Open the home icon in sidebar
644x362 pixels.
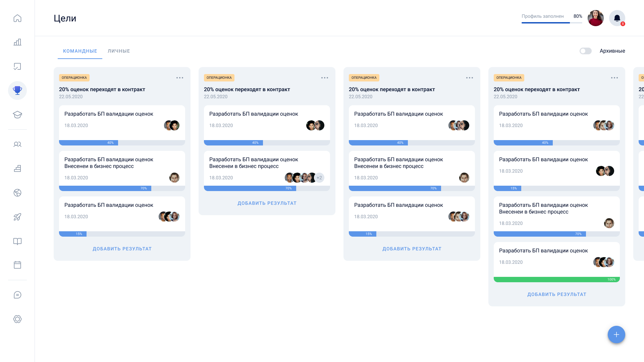(17, 18)
